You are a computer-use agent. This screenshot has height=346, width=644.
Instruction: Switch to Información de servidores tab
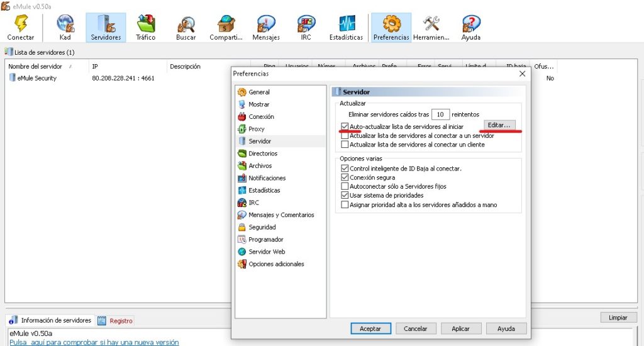pos(51,320)
